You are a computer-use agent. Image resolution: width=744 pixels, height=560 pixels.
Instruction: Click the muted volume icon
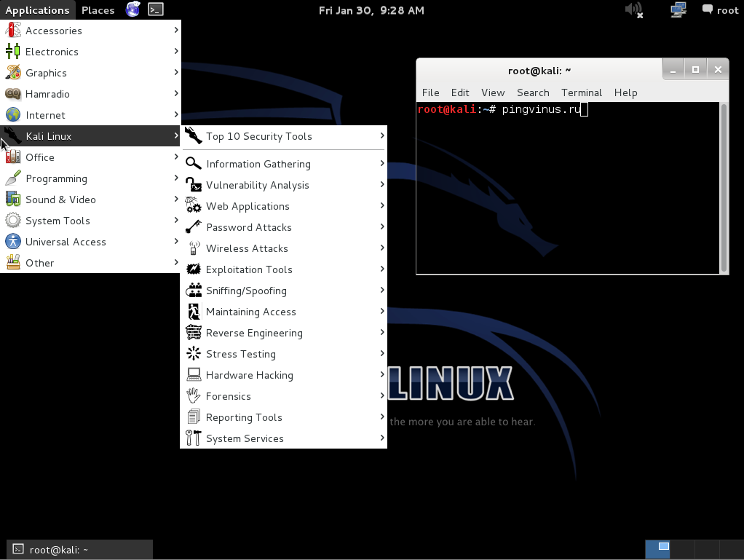tap(634, 10)
